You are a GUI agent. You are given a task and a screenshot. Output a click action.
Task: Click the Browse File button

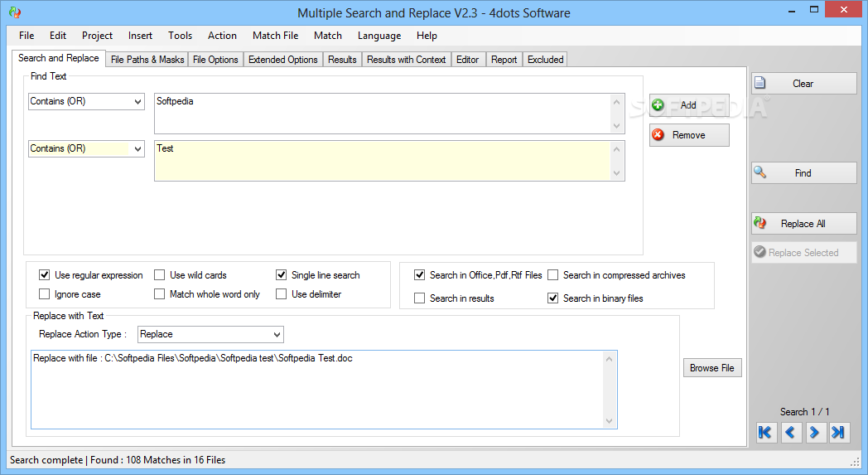click(x=712, y=368)
